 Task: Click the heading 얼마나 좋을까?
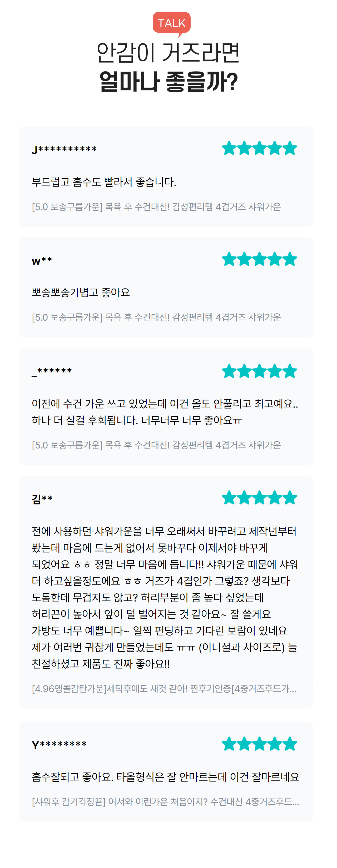(x=168, y=82)
